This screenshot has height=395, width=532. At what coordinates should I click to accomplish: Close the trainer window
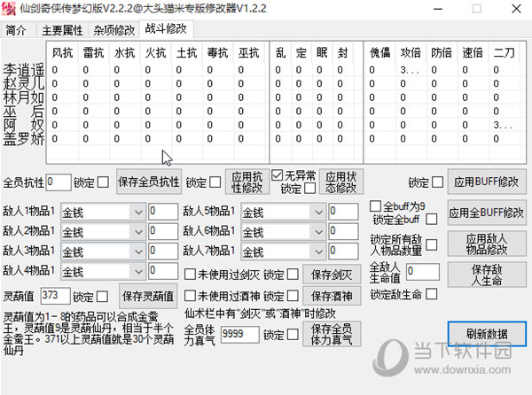[516, 9]
